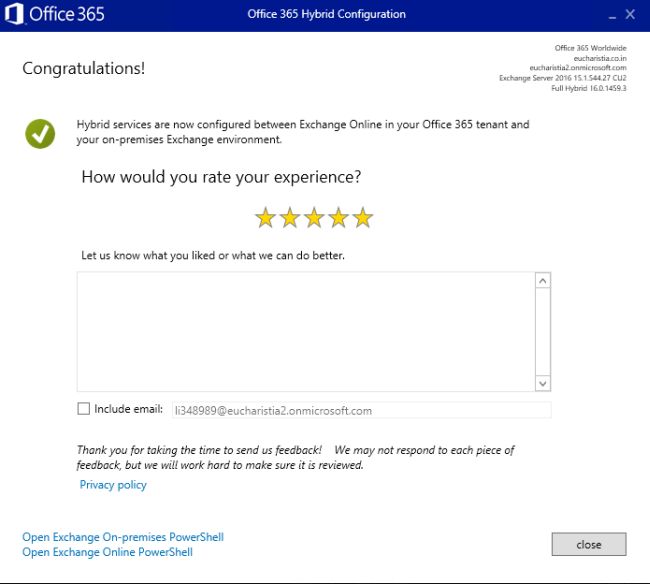This screenshot has height=584, width=650.
Task: Click the Full Hybrid 16.0.1459.3 text
Action: pos(589,88)
